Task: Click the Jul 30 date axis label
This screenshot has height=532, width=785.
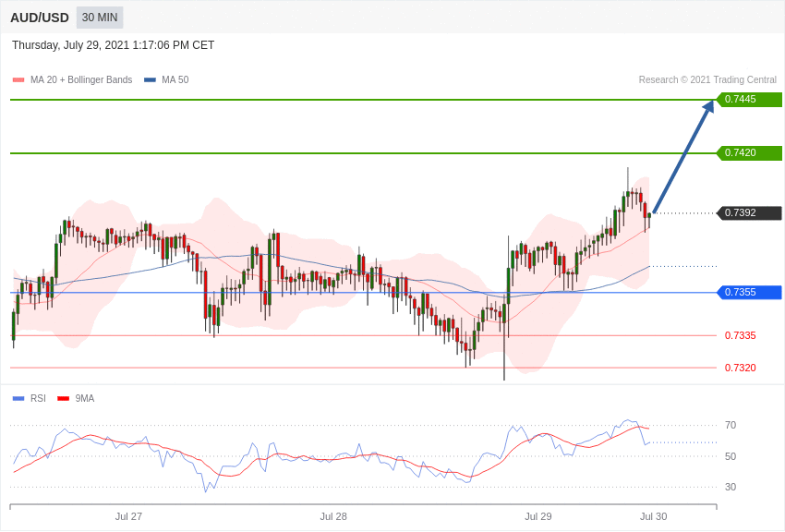Action: [x=653, y=516]
